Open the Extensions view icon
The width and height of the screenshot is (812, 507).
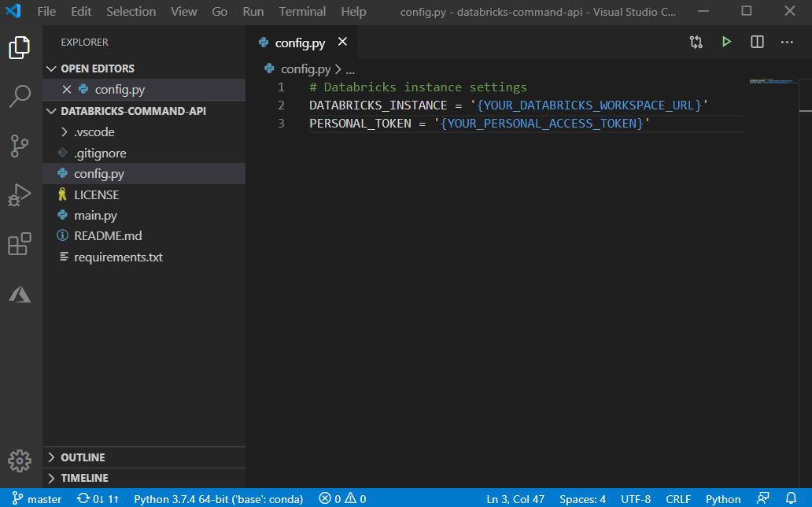click(20, 243)
